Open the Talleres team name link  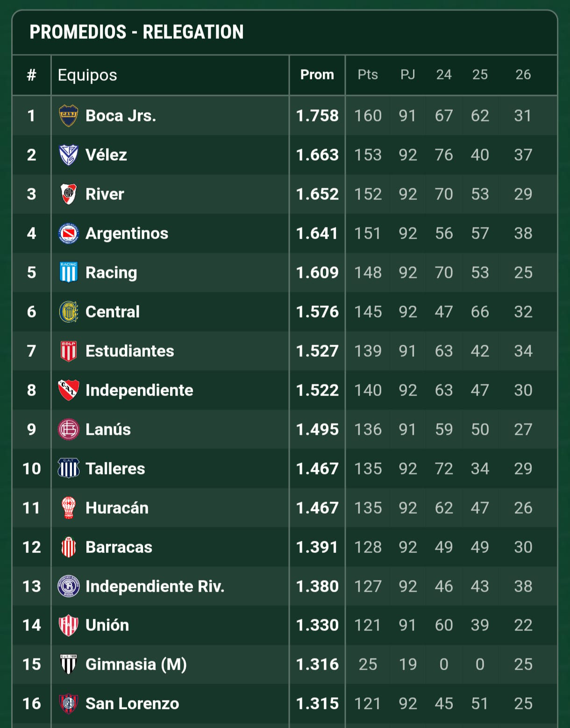[115, 469]
